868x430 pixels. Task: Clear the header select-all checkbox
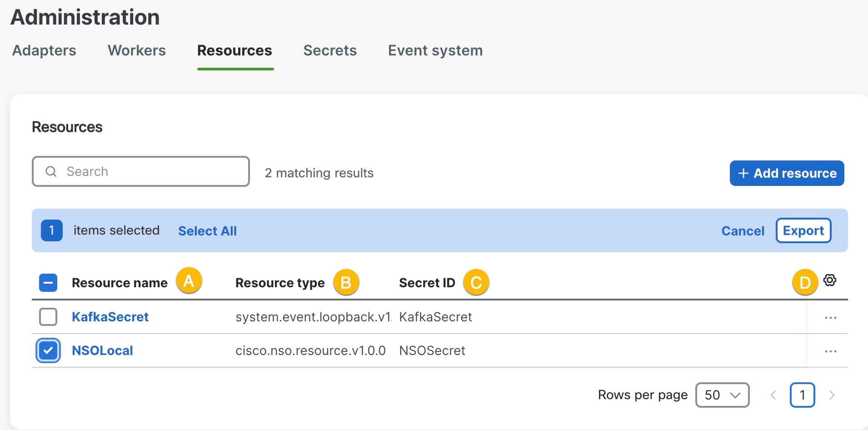coord(48,282)
